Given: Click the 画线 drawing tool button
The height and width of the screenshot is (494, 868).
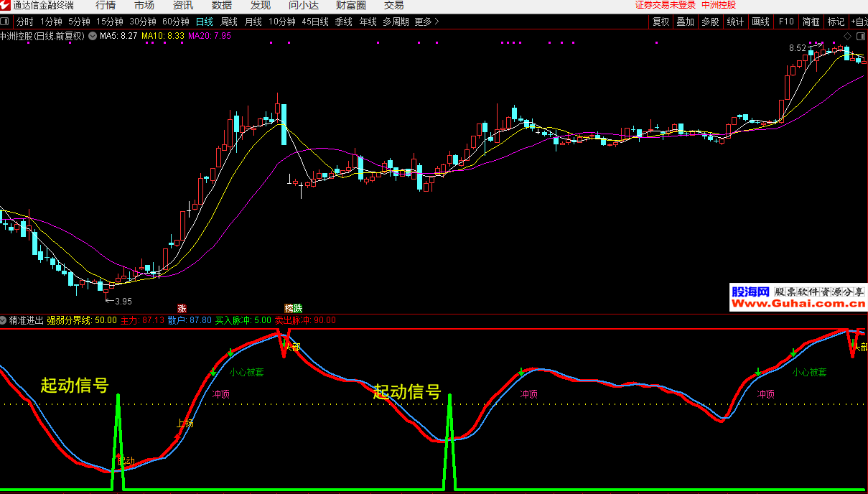Looking at the screenshot, I should pyautogui.click(x=760, y=22).
